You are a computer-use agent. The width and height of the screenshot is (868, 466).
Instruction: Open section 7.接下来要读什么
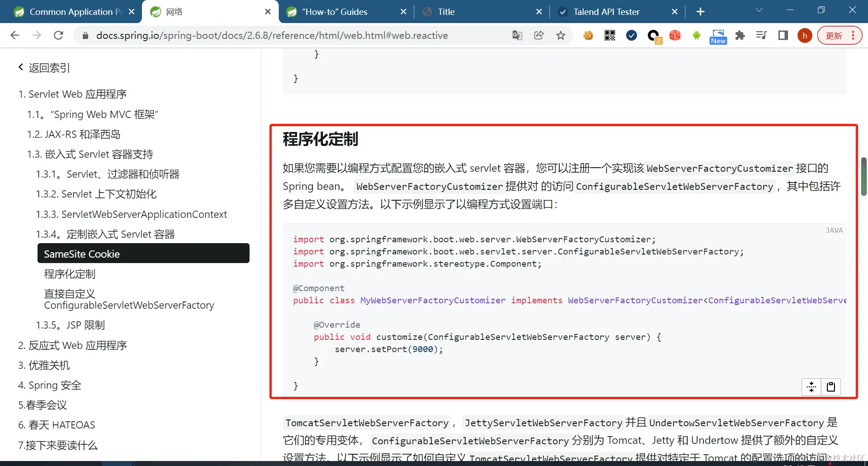point(58,445)
